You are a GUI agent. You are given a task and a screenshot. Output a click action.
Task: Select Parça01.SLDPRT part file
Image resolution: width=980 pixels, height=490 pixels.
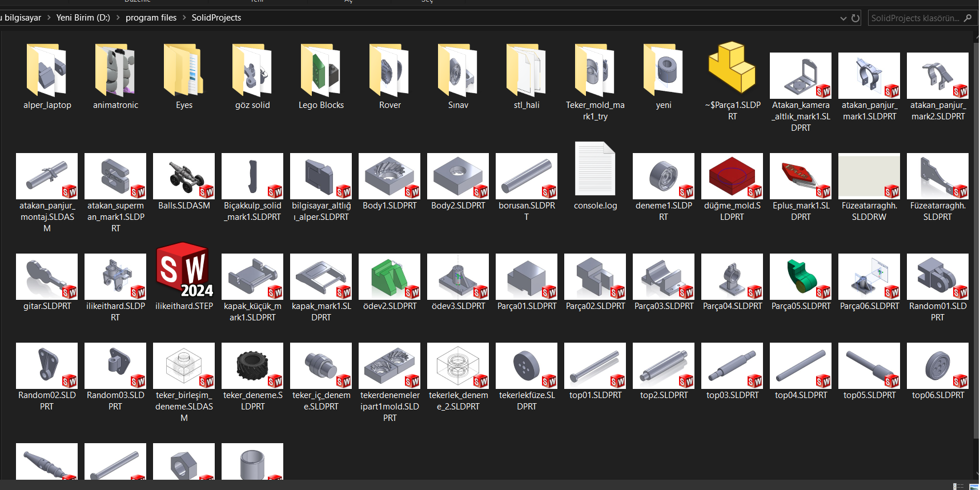coord(527,283)
